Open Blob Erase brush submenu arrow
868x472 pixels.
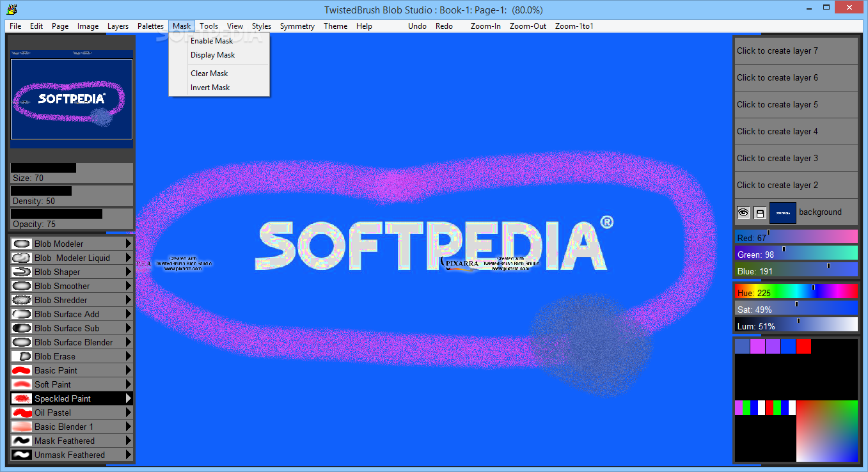point(128,356)
